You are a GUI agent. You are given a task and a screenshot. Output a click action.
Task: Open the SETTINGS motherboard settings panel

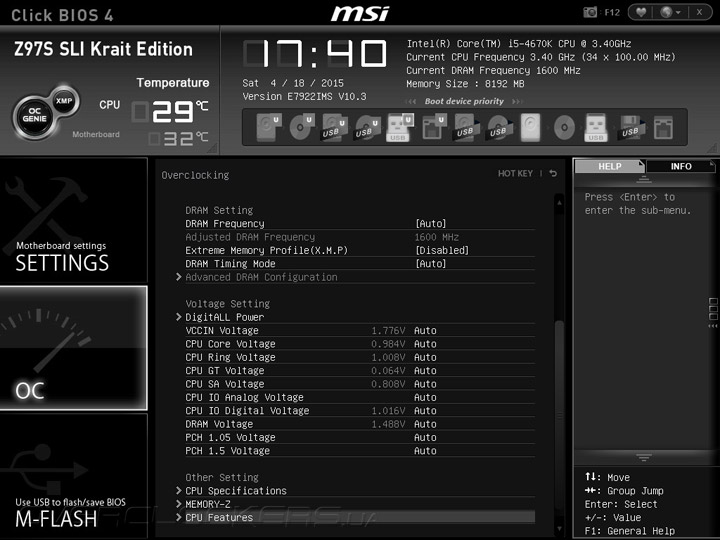73,220
